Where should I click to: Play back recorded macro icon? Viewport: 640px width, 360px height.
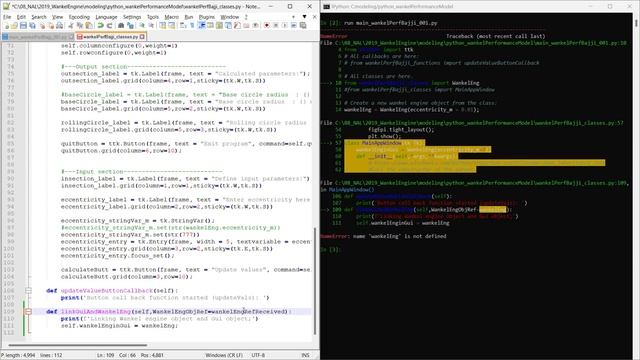tap(284, 25)
